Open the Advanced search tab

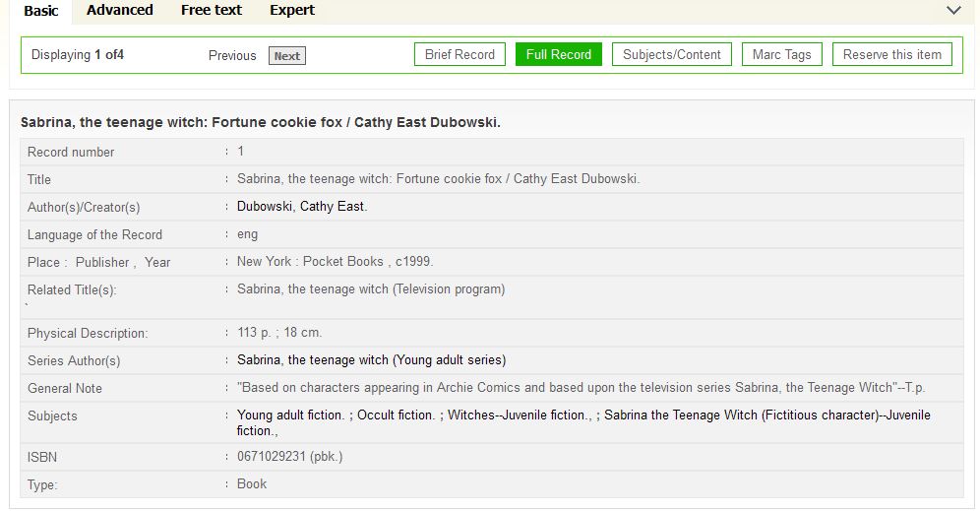click(119, 11)
